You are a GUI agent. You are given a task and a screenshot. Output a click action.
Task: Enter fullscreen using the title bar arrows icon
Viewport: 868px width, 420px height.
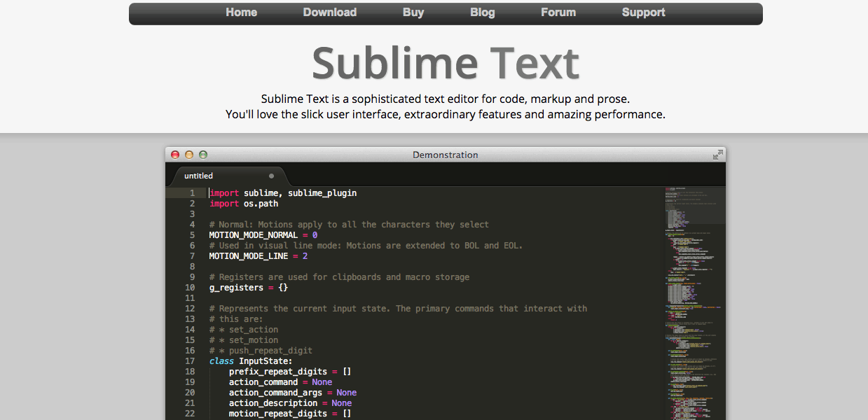coord(717,155)
